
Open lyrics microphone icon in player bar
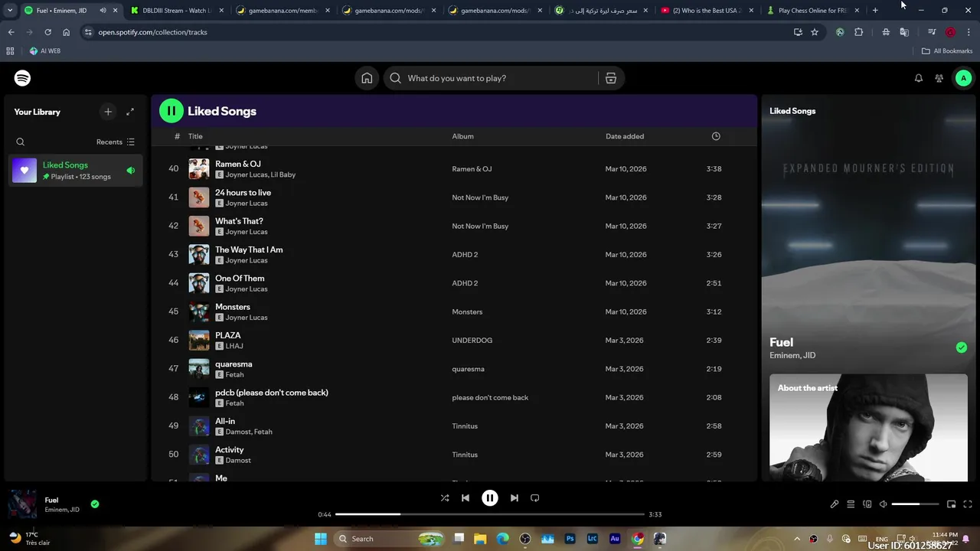pos(835,504)
